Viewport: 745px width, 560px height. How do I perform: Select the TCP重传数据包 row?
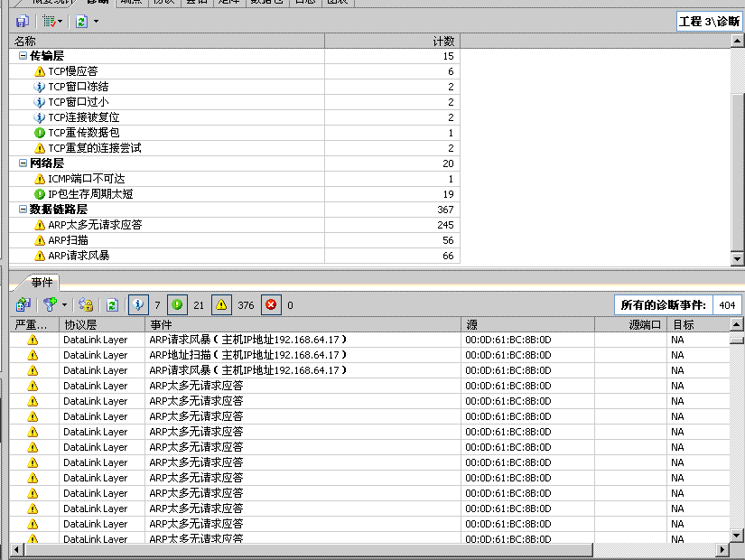235,133
